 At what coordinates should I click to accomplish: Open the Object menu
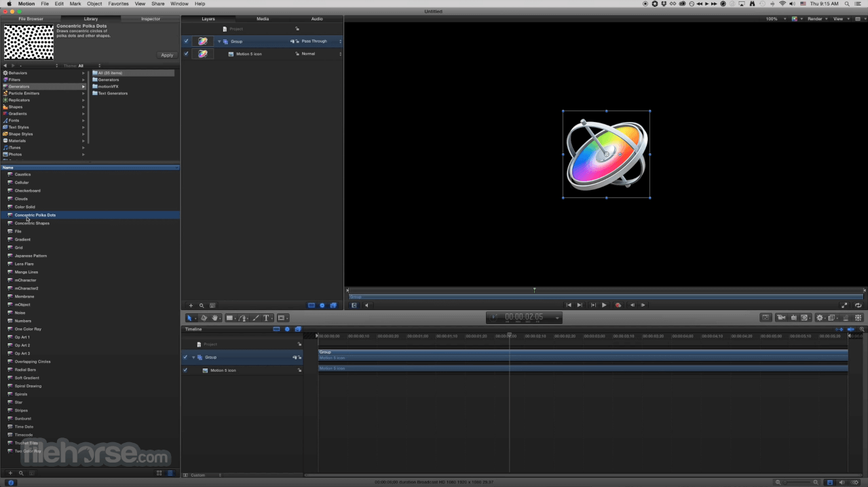[x=94, y=3]
